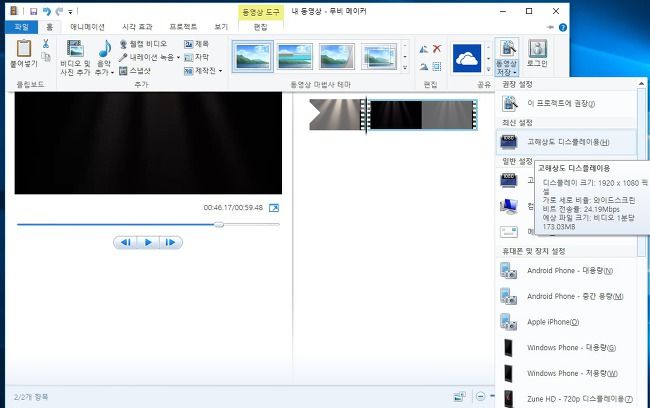Click the select all icon

[437, 66]
